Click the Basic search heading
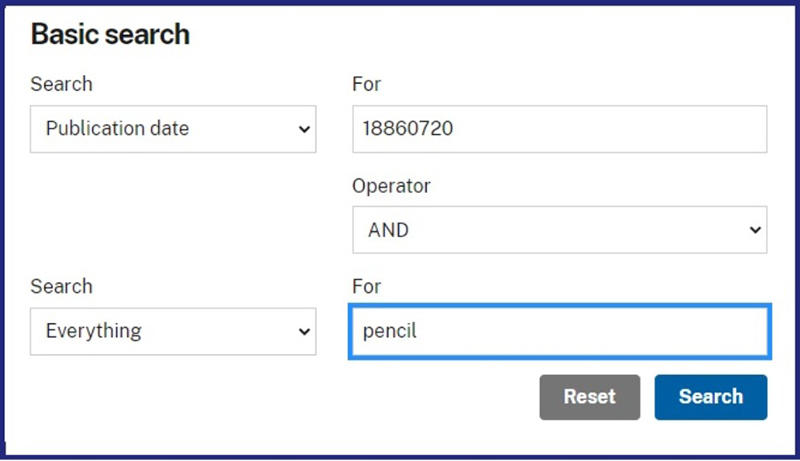This screenshot has width=800, height=461. (x=110, y=34)
